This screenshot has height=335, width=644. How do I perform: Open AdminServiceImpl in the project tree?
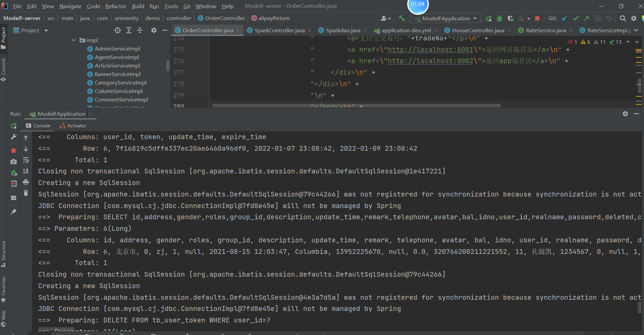[x=117, y=49]
